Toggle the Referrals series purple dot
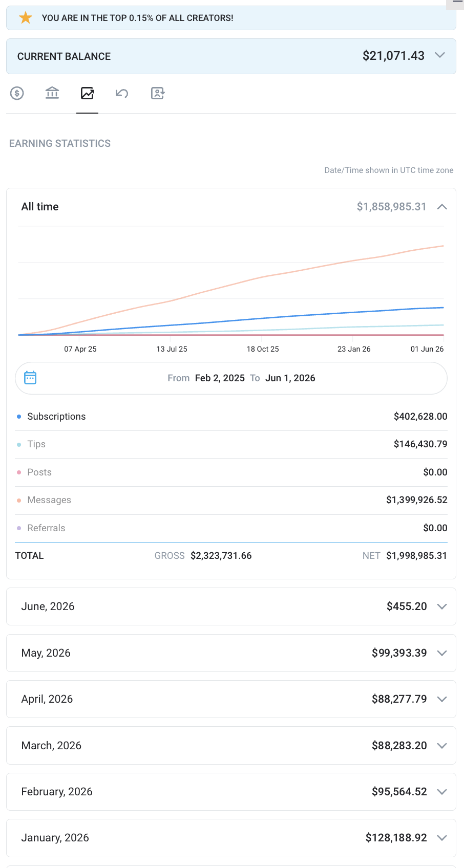The height and width of the screenshot is (868, 464). click(x=19, y=528)
